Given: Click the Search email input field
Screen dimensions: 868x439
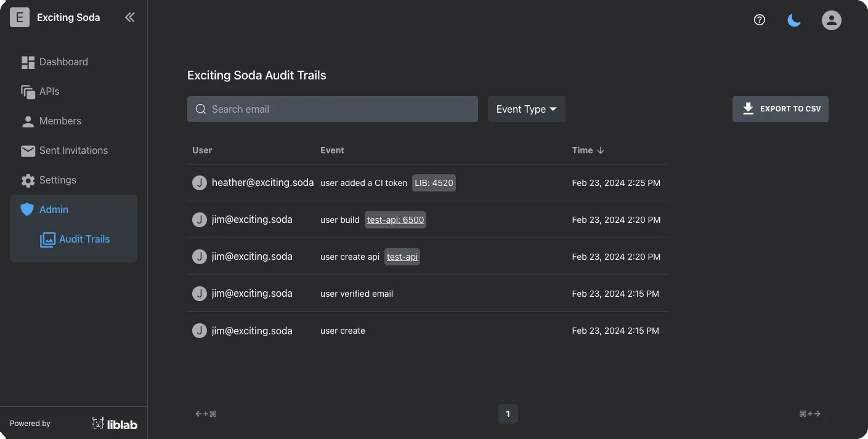Looking at the screenshot, I should 333,109.
